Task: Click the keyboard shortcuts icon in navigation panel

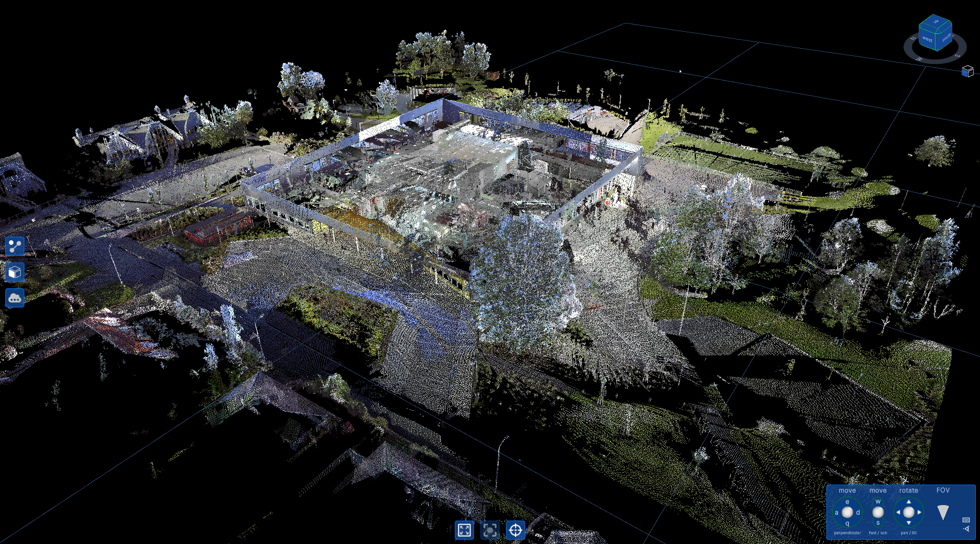Action: [966, 520]
